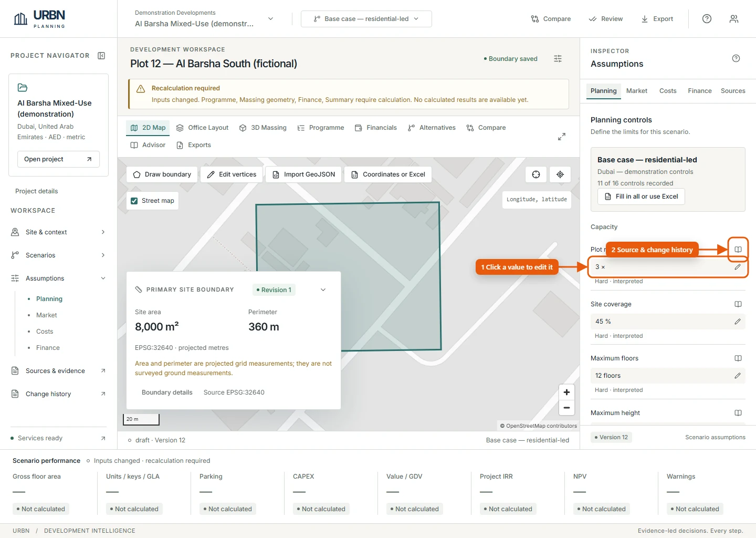Viewport: 756px width, 538px height.
Task: Expand map to fullscreen arrows icon
Action: (x=562, y=137)
